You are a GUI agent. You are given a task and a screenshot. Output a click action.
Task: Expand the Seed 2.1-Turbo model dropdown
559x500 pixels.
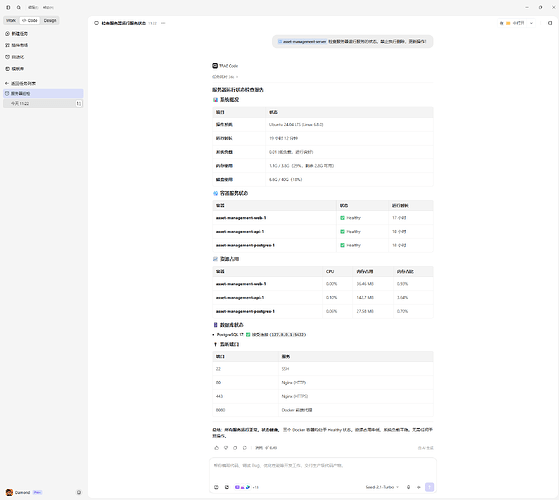pyautogui.click(x=382, y=487)
